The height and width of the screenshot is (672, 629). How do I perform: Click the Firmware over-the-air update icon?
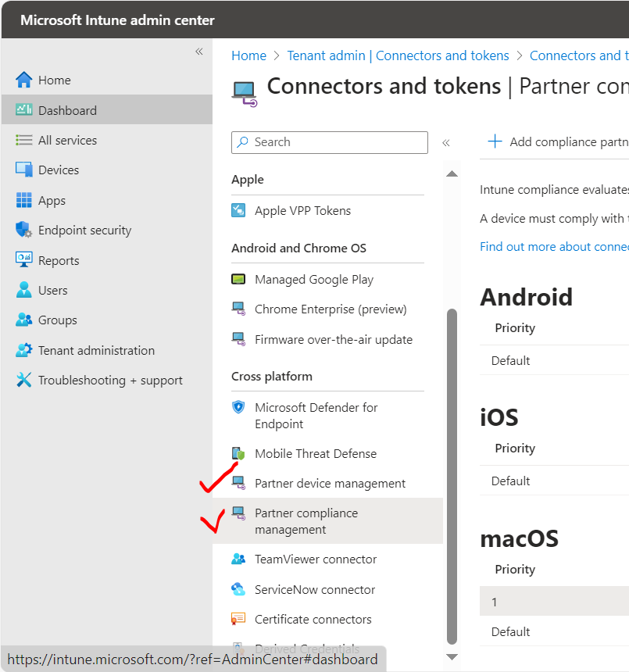238,339
